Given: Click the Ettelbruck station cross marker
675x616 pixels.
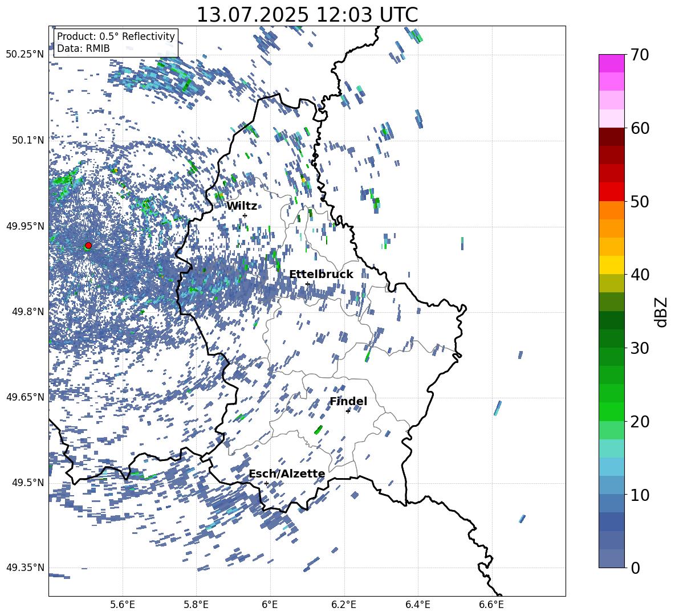Looking at the screenshot, I should [x=307, y=284].
